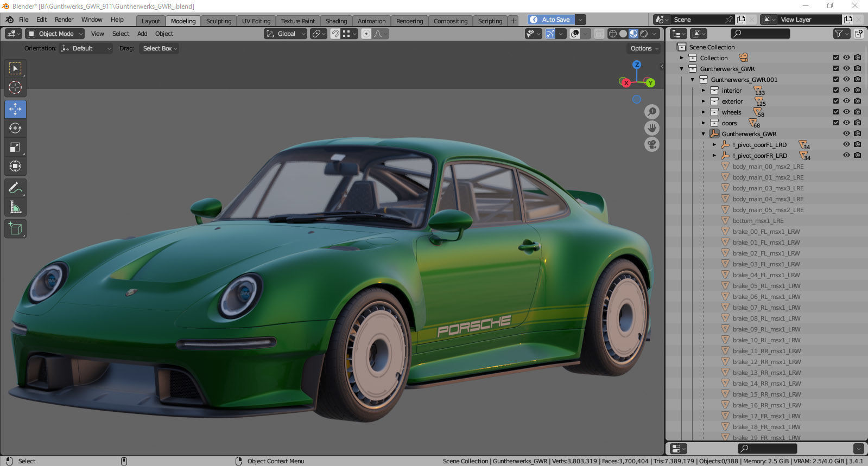Open the Render menu
The width and height of the screenshot is (868, 466).
[x=64, y=20]
